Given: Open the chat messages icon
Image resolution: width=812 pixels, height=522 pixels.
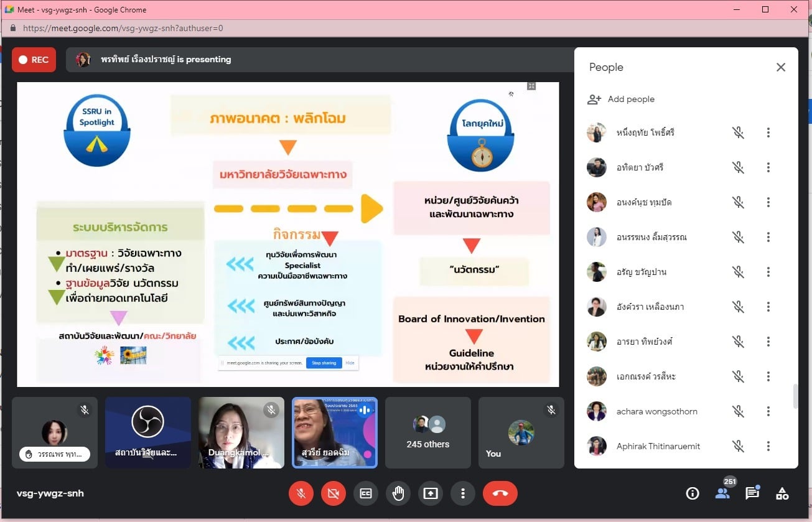Looking at the screenshot, I should pos(752,493).
